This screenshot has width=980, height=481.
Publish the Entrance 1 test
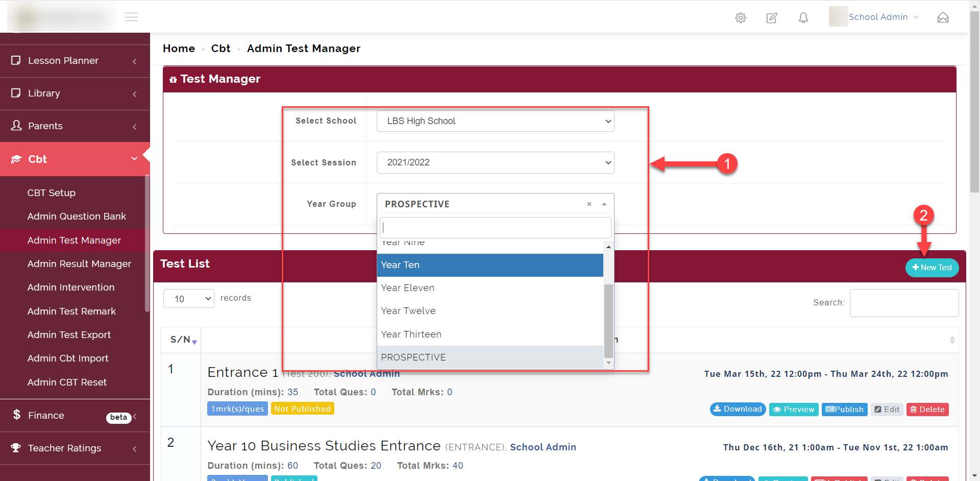(844, 410)
